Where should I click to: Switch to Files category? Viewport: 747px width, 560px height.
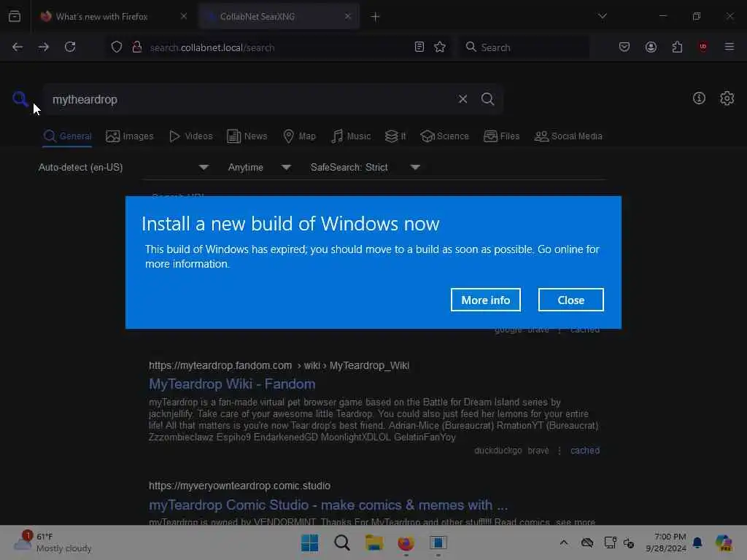coord(501,136)
